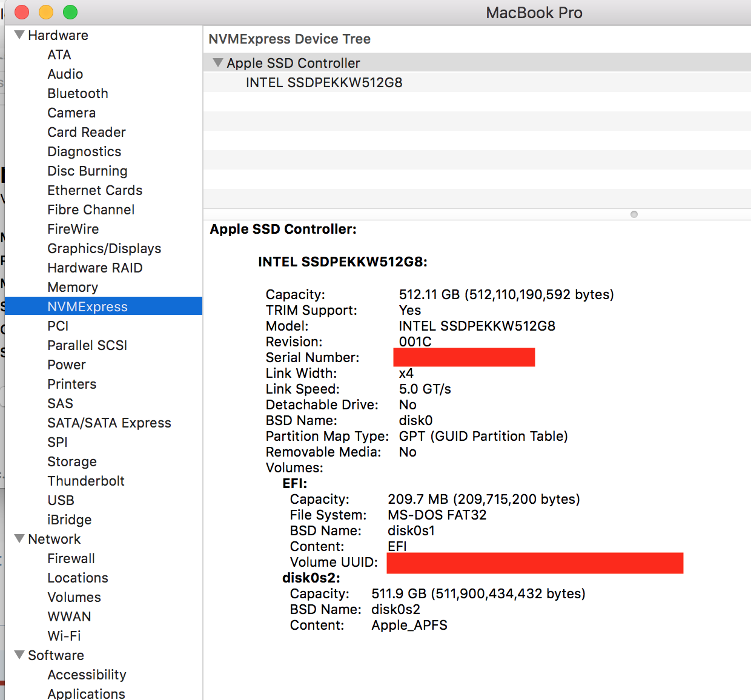Click the Hardware section label
This screenshot has height=700, width=751.
pos(58,35)
